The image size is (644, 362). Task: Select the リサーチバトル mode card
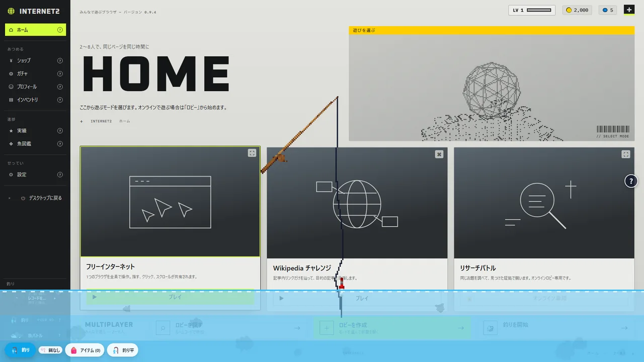(x=544, y=229)
